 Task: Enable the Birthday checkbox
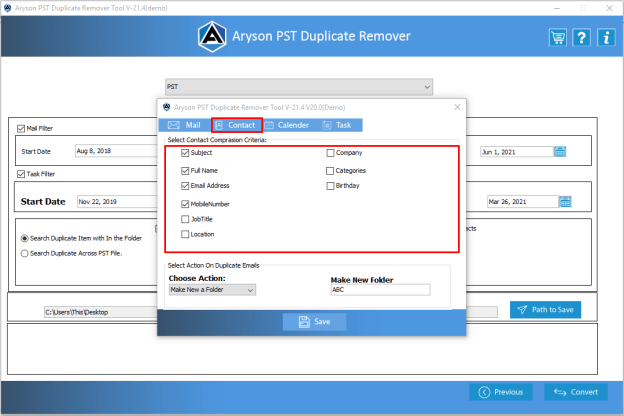pos(330,186)
